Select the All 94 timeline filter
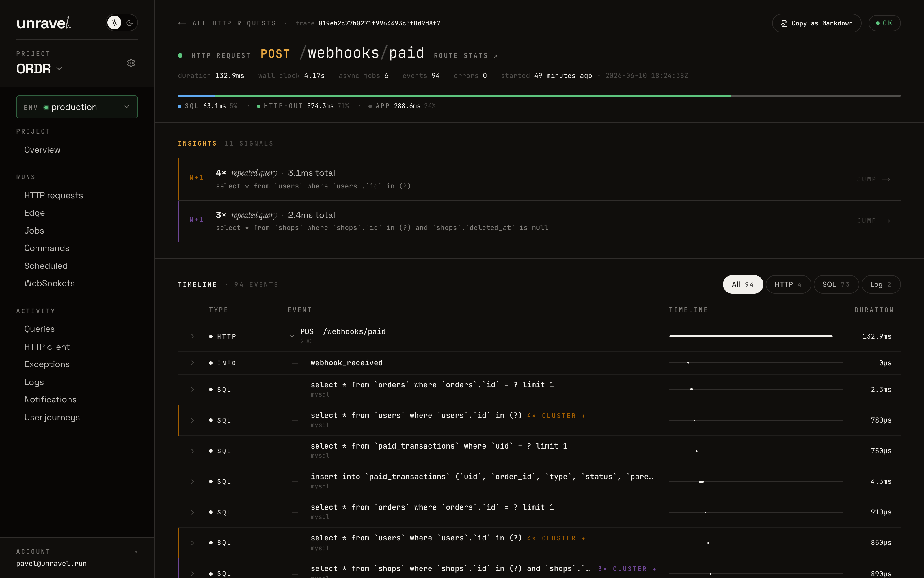 (743, 284)
